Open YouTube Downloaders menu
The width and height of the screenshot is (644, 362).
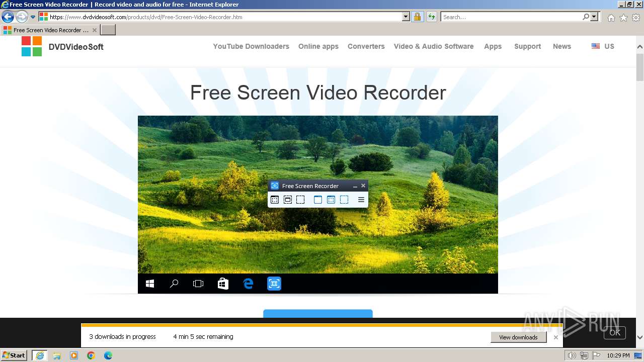(251, 46)
